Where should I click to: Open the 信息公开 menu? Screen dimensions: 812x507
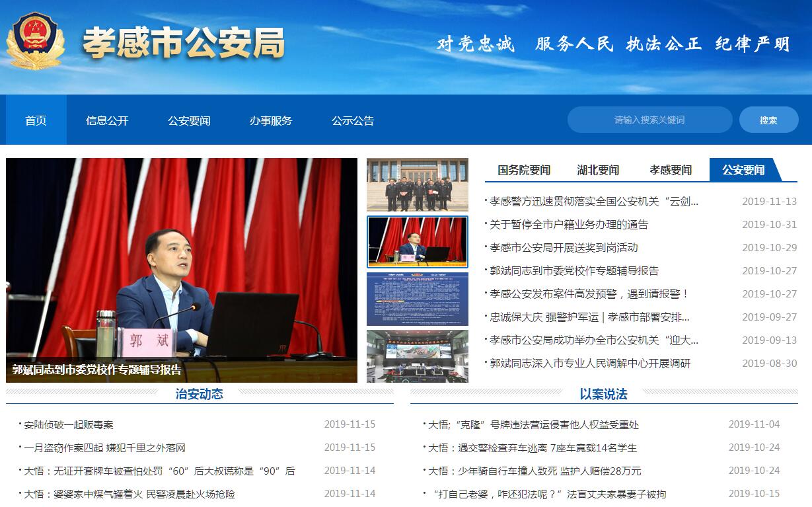(107, 120)
